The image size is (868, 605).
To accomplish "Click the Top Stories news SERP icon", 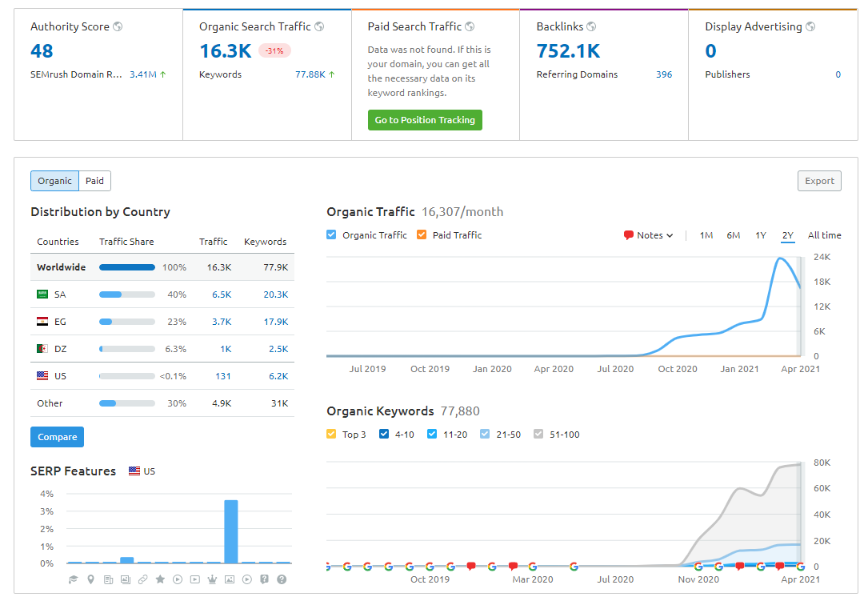I will (108, 579).
